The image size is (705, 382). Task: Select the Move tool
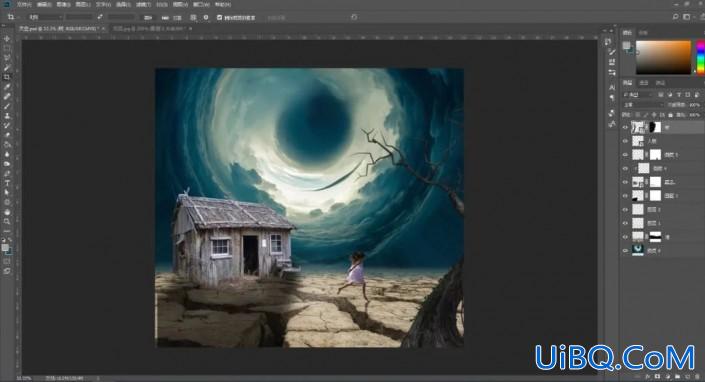pos(7,39)
